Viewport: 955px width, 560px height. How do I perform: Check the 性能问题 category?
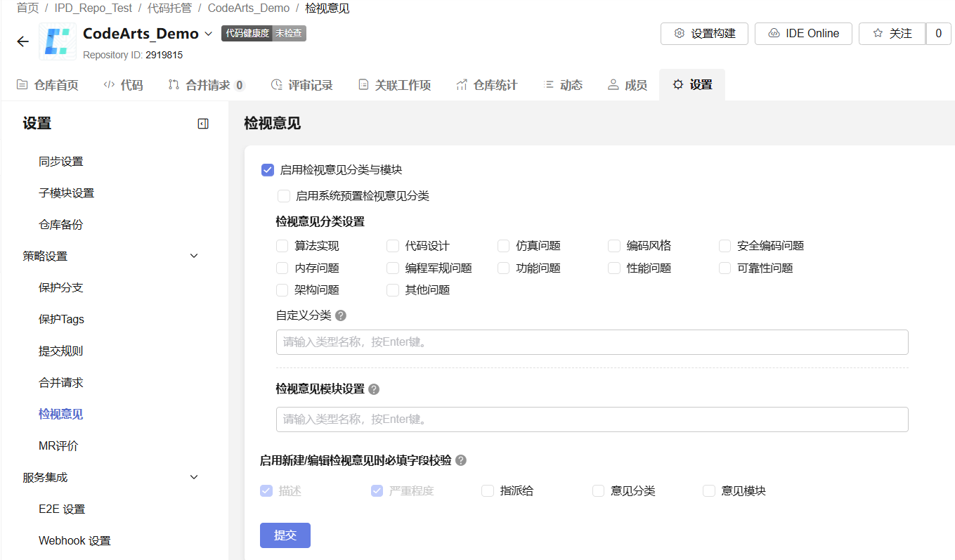614,268
